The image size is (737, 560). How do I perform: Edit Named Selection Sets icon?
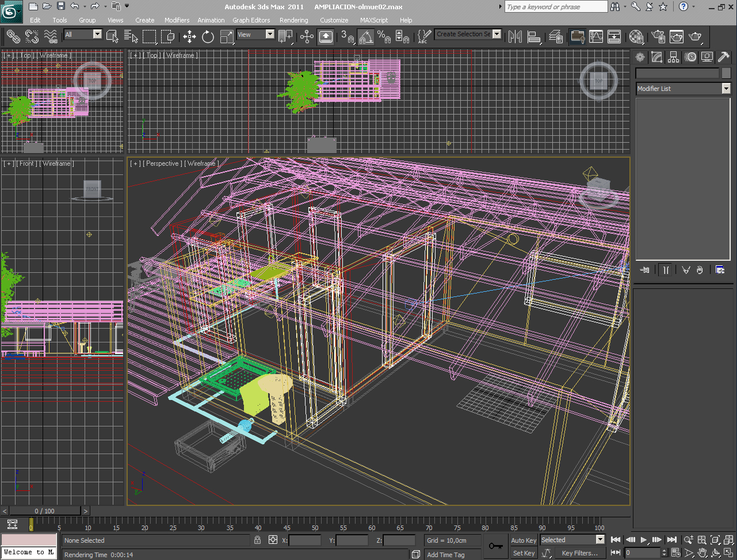pyautogui.click(x=423, y=37)
